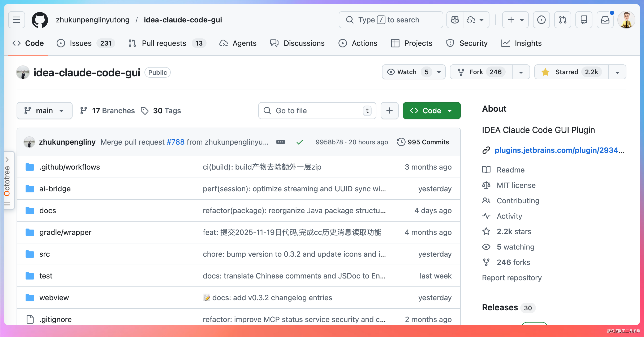
Task: Open the issues shortcut icon in header
Action: [541, 20]
